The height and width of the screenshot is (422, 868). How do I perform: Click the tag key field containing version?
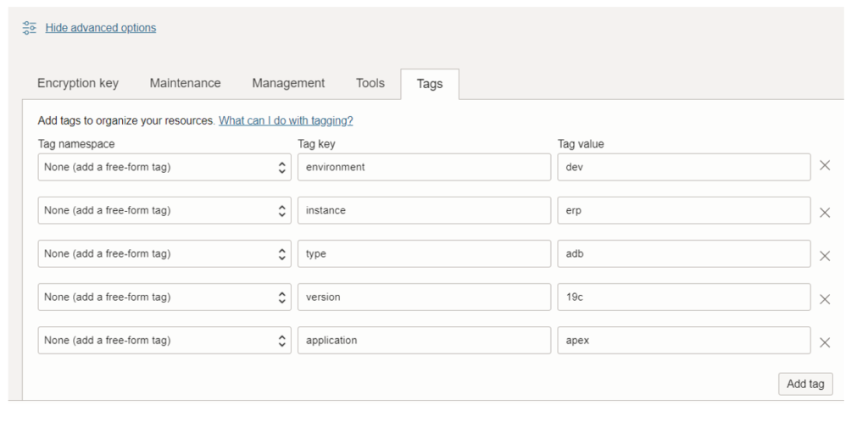coord(424,297)
